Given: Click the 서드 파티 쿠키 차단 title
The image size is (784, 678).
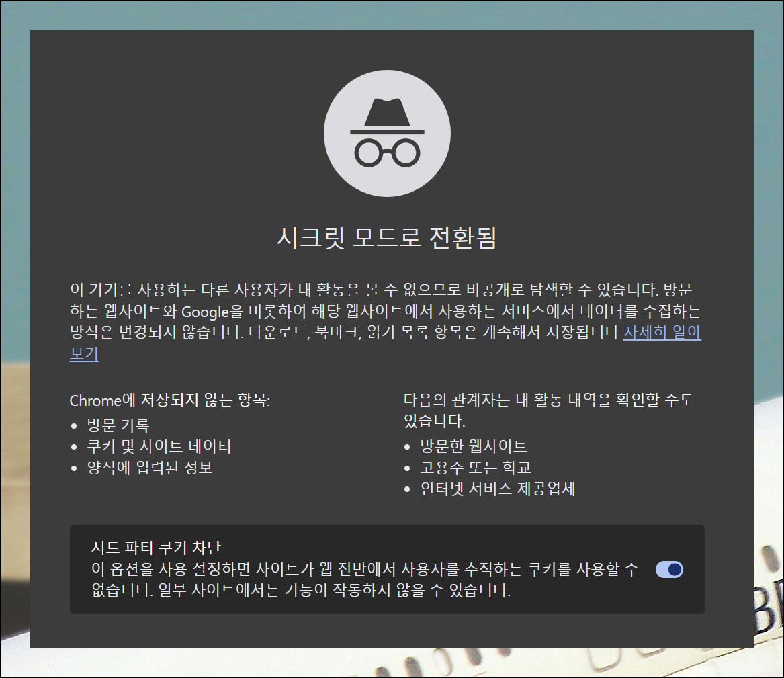Looking at the screenshot, I should click(x=156, y=548).
